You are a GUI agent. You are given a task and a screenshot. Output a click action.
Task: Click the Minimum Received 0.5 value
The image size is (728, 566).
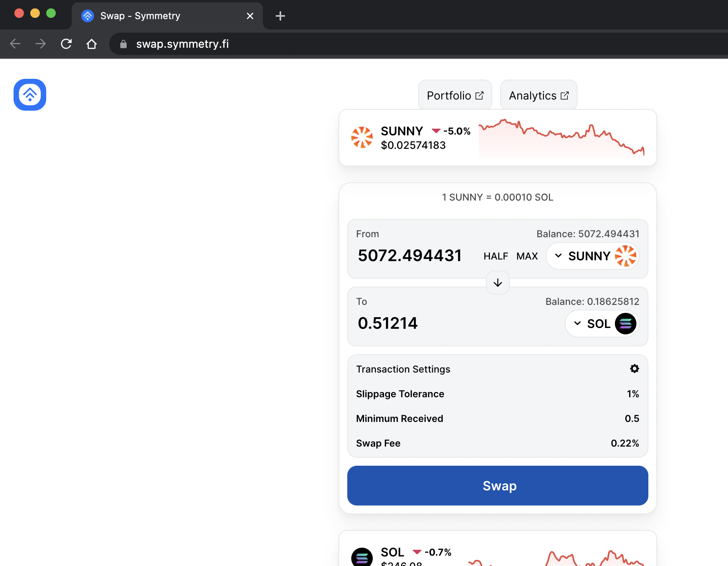632,418
